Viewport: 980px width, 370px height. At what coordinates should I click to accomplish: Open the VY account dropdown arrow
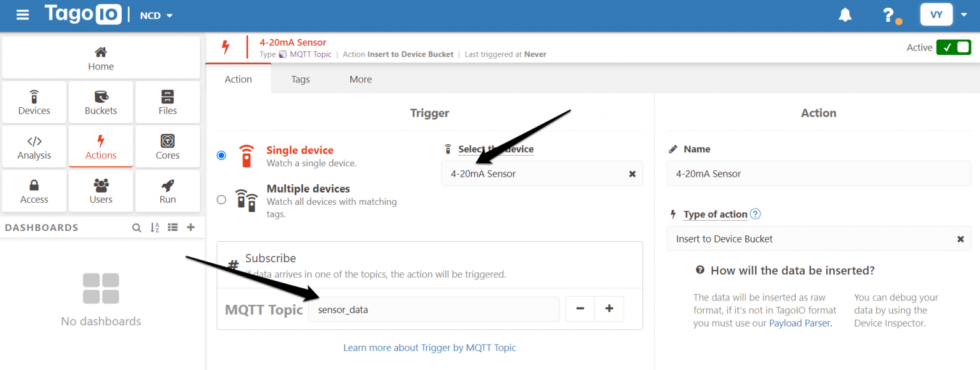pos(965,15)
